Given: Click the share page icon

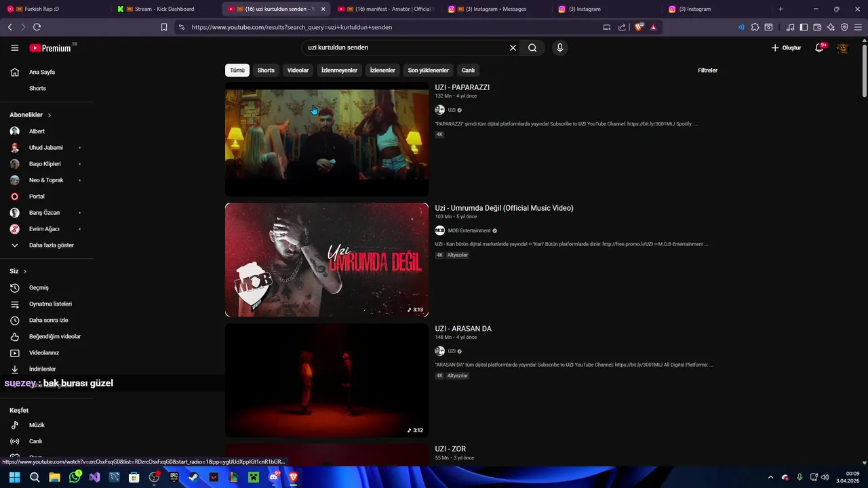Looking at the screenshot, I should pos(622,27).
